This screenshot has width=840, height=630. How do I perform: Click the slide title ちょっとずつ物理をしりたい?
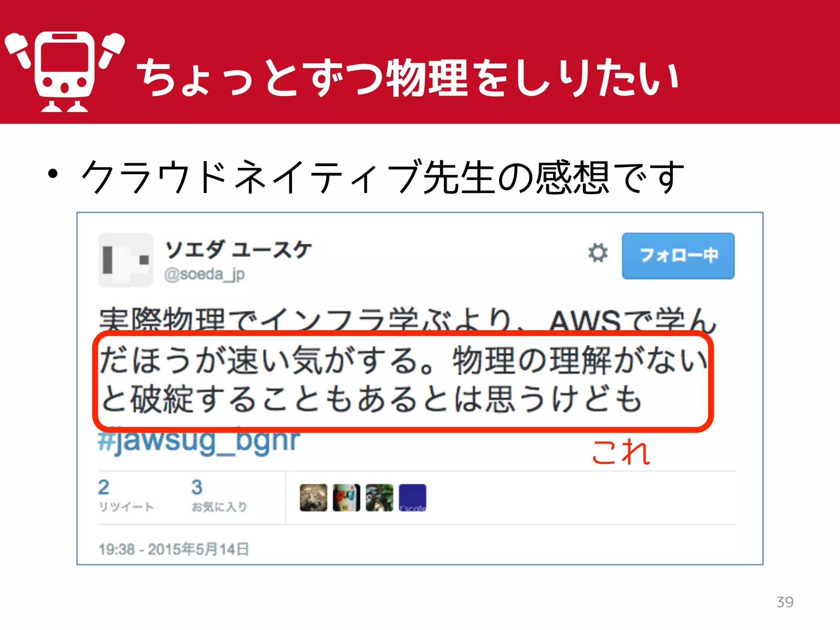tap(407, 78)
